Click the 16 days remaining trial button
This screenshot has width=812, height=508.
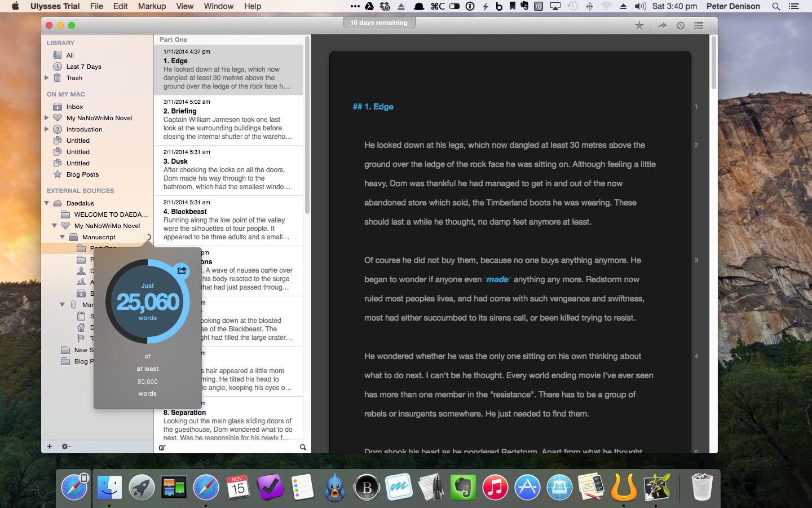(x=379, y=23)
